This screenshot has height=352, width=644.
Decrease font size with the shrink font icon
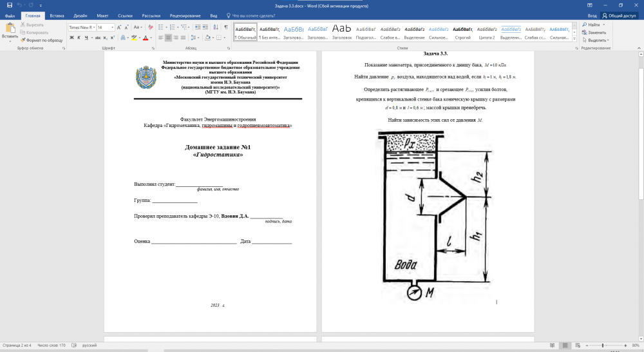(126, 27)
